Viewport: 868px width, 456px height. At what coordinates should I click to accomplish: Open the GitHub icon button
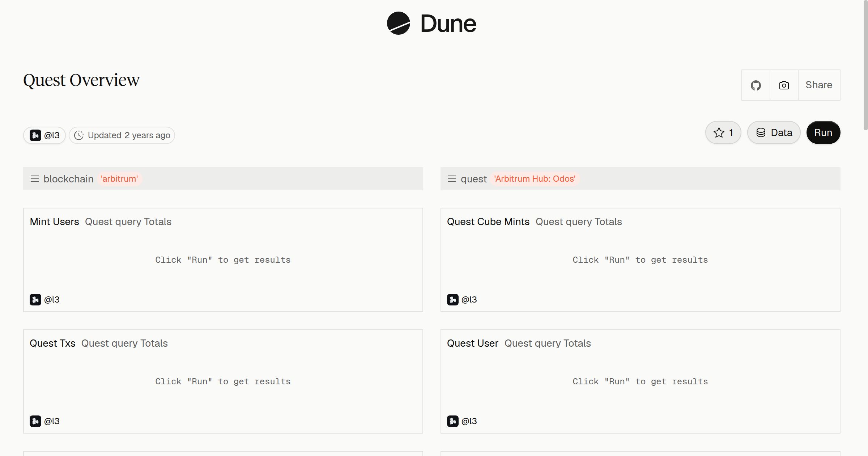pyautogui.click(x=756, y=85)
